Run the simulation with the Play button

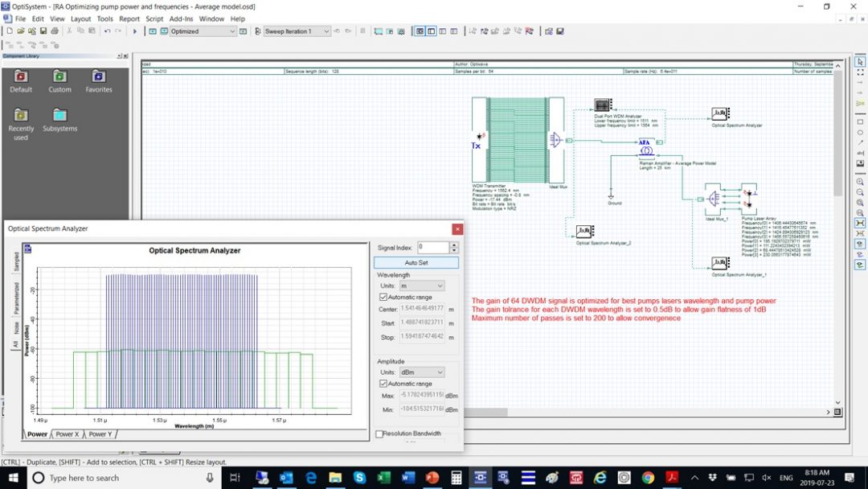(x=135, y=31)
